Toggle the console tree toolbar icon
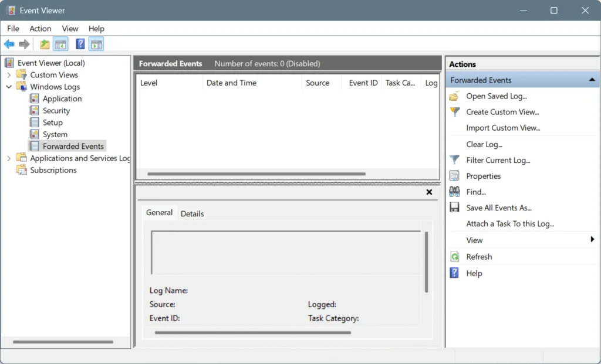This screenshot has width=601, height=364. [x=60, y=43]
